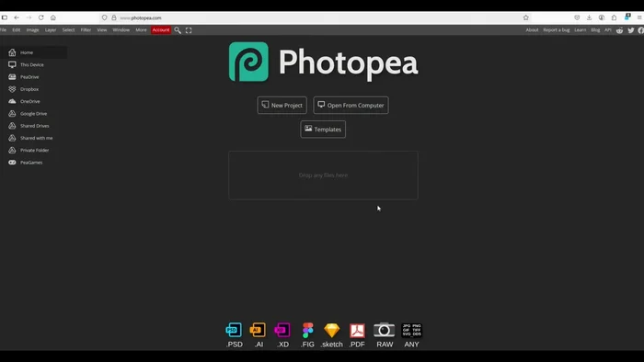Viewport: 644px width, 362px height.
Task: Open the About link
Action: tap(532, 30)
